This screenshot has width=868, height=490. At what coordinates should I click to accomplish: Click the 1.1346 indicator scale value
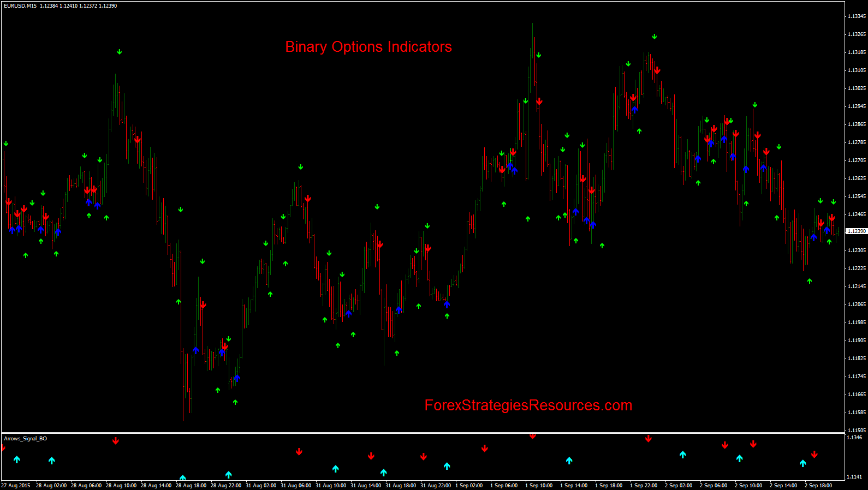854,438
